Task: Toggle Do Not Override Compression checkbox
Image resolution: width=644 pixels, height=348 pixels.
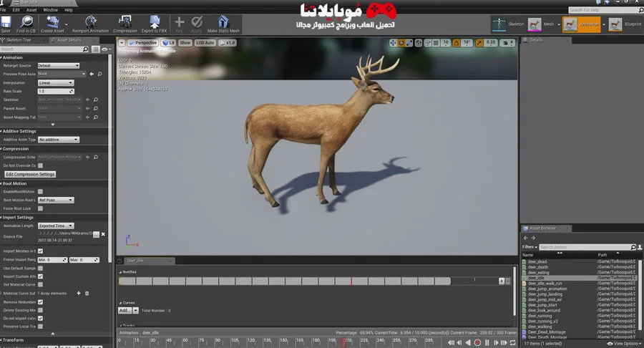Action: click(40, 165)
